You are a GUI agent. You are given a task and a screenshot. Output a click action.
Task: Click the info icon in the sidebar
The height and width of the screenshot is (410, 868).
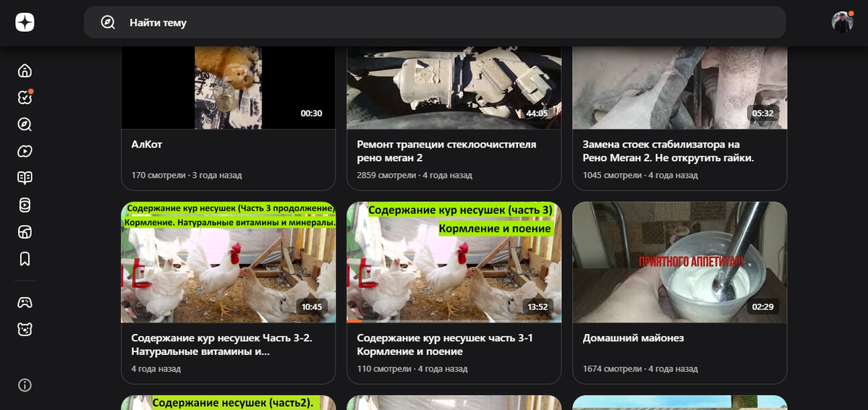(25, 385)
